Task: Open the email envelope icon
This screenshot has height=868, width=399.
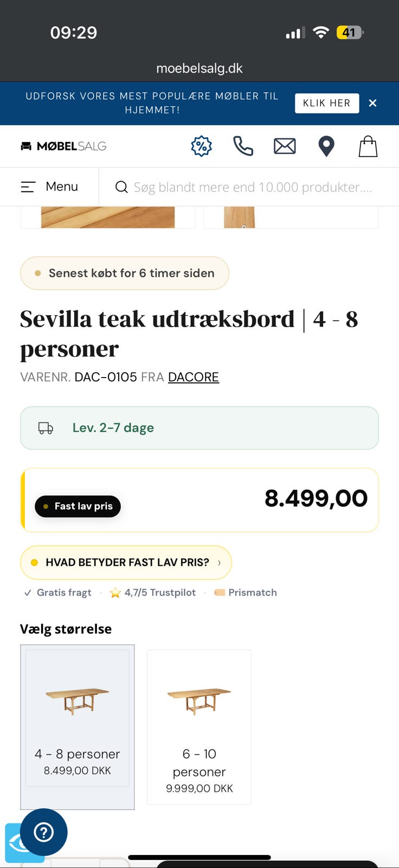Action: [285, 146]
